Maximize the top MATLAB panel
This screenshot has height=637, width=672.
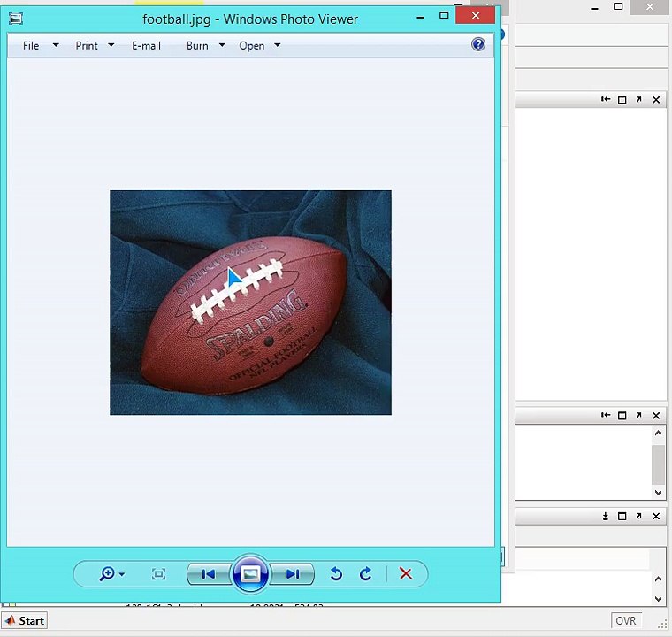pyautogui.click(x=622, y=100)
